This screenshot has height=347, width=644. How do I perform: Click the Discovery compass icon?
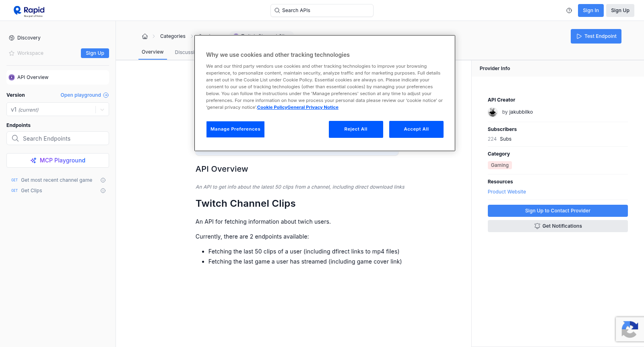[12, 38]
